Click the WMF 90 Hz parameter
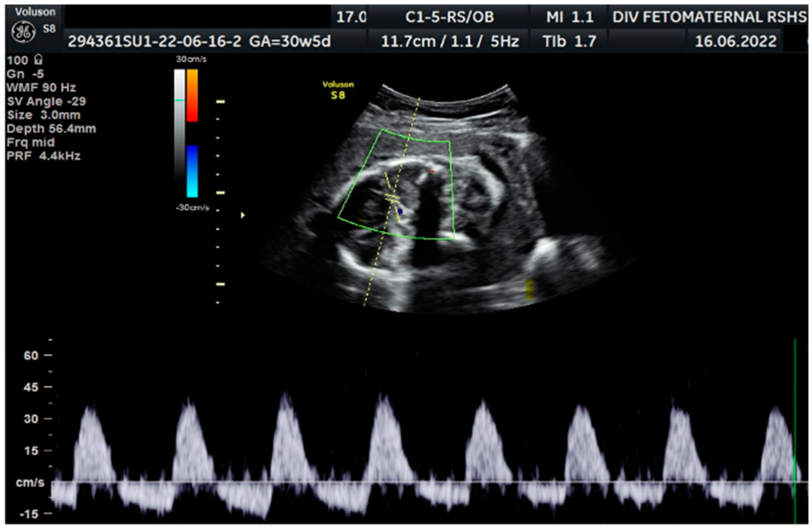 point(41,88)
